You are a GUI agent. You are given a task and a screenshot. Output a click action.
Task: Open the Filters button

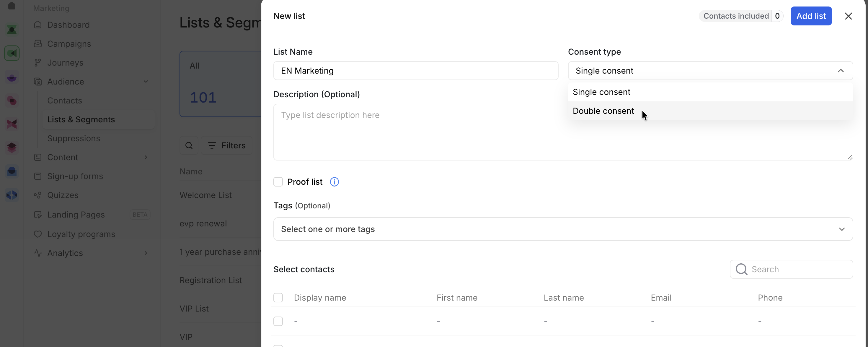coord(226,145)
